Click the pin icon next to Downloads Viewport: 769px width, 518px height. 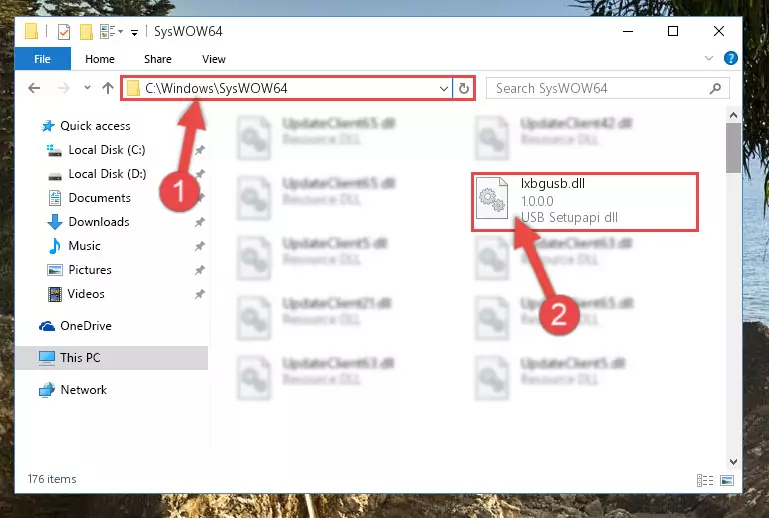tap(200, 222)
